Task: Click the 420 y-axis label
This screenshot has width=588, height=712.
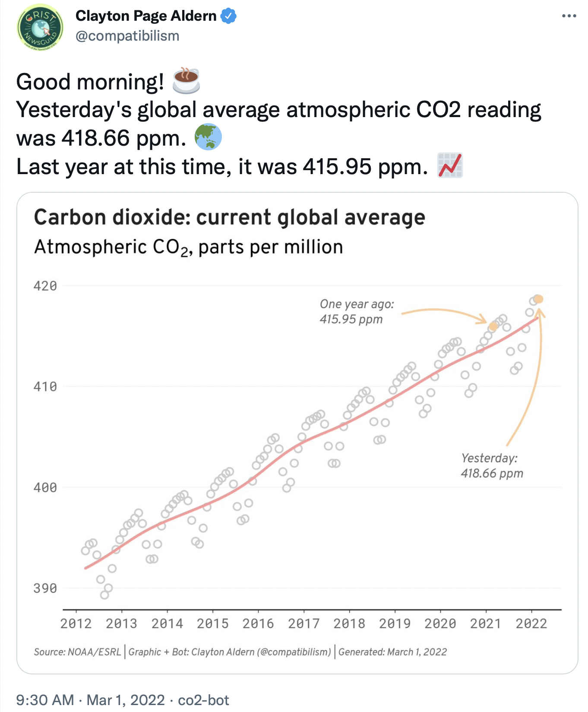Action: click(x=45, y=286)
